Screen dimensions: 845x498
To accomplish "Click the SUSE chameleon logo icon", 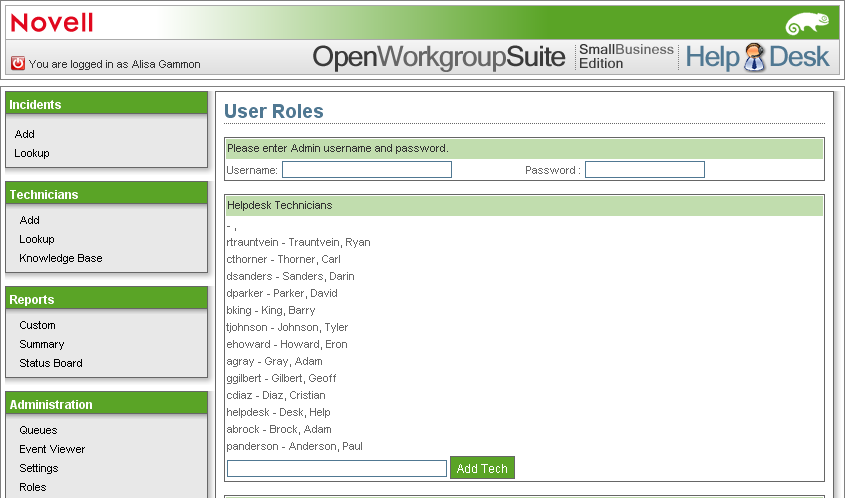I will coord(807,23).
